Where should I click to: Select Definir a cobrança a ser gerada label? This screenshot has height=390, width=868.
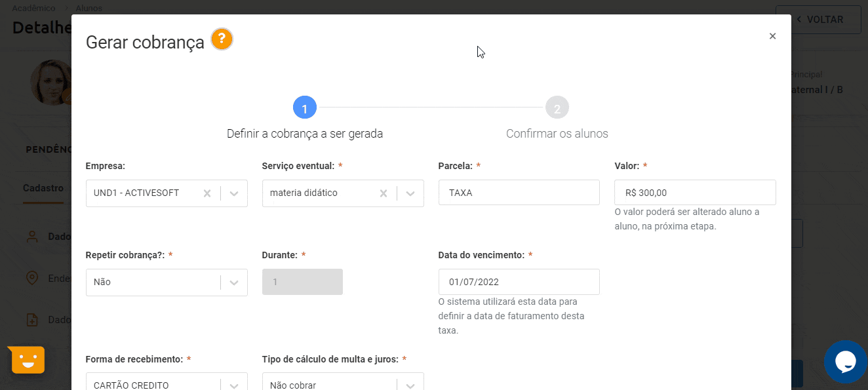tap(305, 134)
